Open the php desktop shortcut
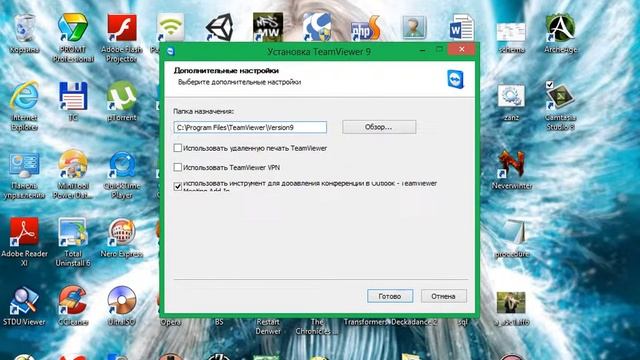 pyautogui.click(x=365, y=29)
